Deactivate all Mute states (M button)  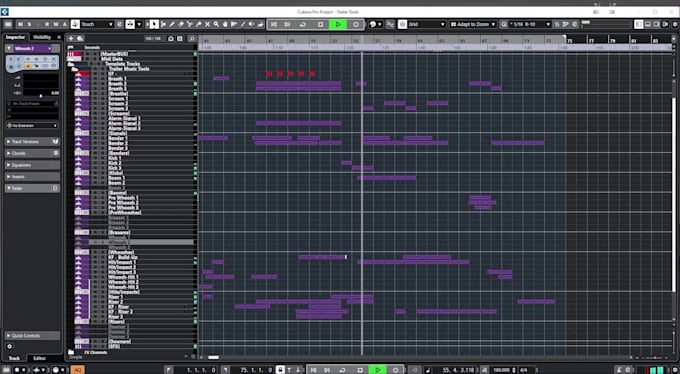coord(20,24)
